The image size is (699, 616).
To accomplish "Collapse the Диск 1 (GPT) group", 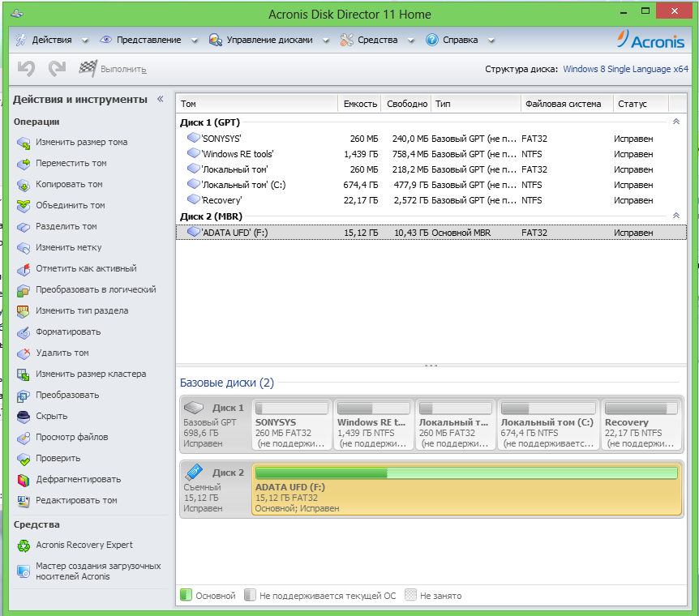I will pyautogui.click(x=676, y=122).
